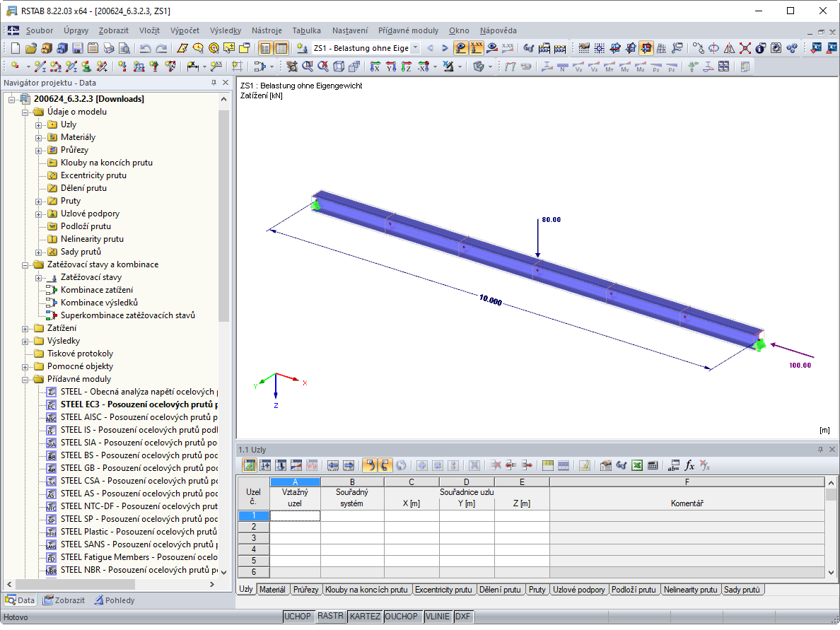Open the print preview
Viewport: 840px width, 630px height.
tap(124, 48)
